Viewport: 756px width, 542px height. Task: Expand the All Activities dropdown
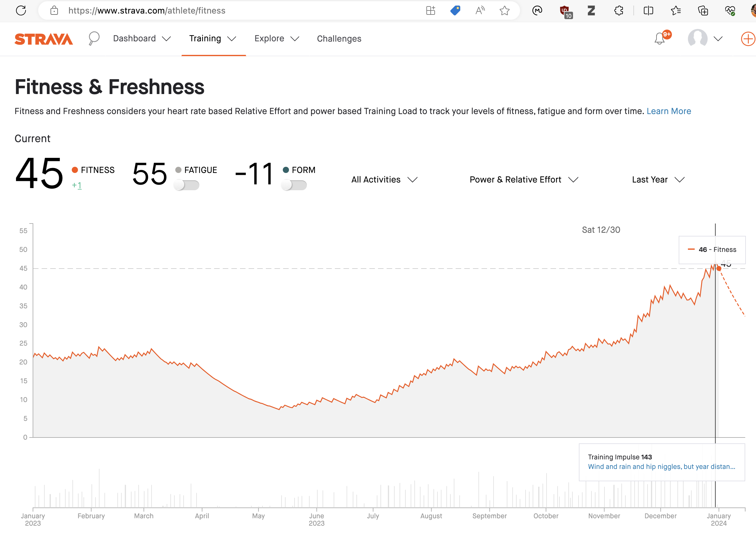coord(384,180)
